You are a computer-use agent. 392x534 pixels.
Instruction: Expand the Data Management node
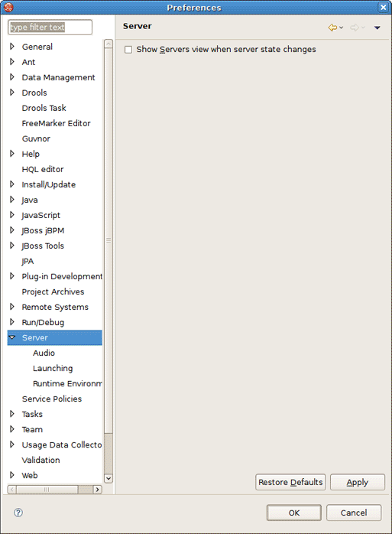click(12, 77)
